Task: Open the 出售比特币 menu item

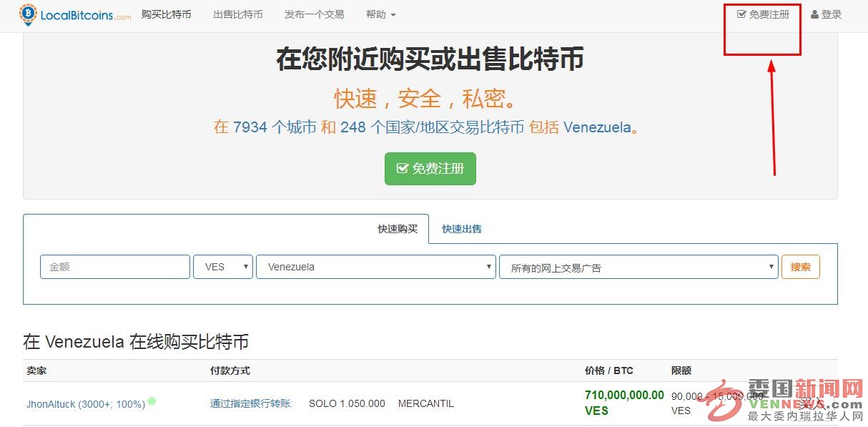Action: (x=238, y=14)
